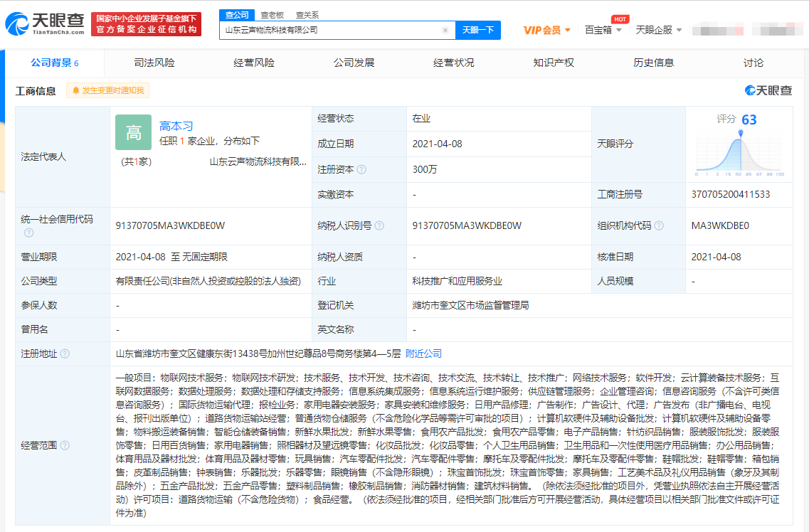Image resolution: width=809 pixels, height=532 pixels.
Task: Open the 百宝箱 dropdown menu
Action: coord(603,30)
